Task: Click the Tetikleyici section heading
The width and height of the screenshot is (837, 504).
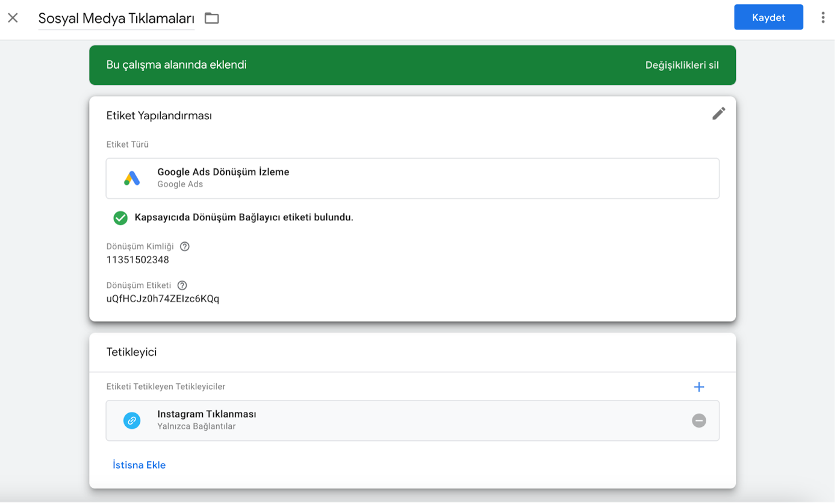Action: point(131,352)
